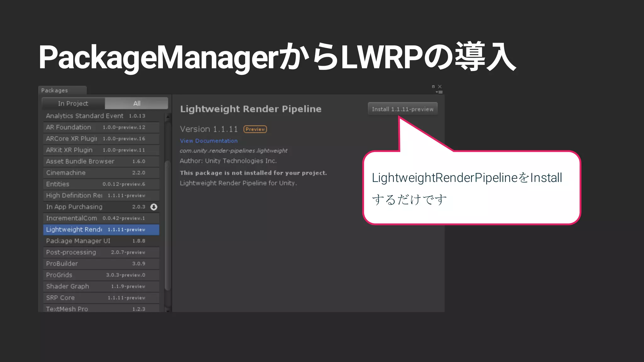Select the ProBuilder package row
Screen dimensions: 644x362
[x=101, y=264]
